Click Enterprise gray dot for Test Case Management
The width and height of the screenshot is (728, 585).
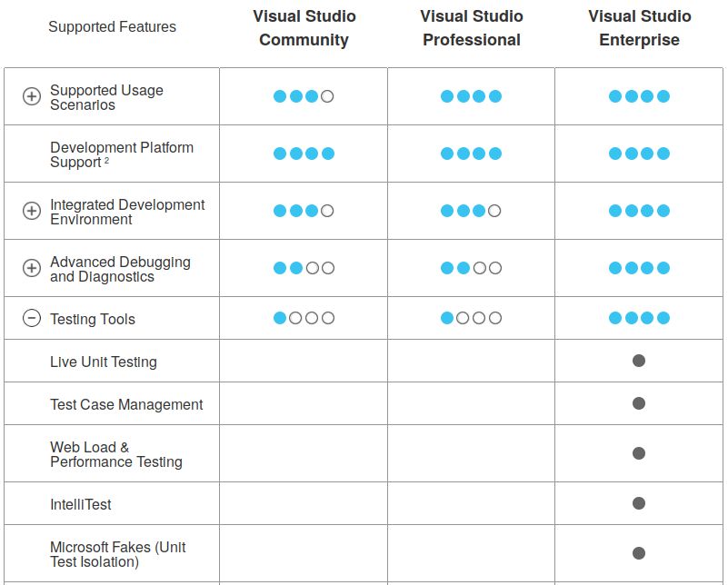[639, 403]
